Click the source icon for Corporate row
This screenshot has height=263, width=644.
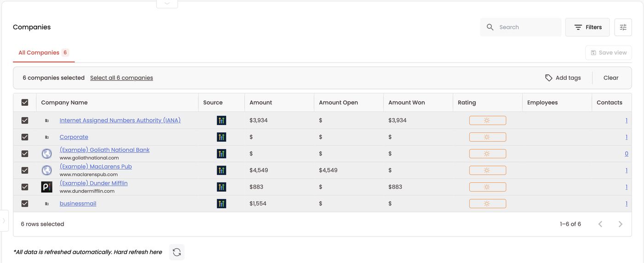(221, 137)
